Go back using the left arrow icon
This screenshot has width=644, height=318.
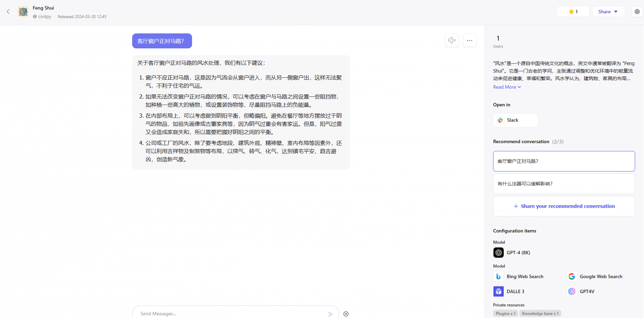pyautogui.click(x=8, y=12)
